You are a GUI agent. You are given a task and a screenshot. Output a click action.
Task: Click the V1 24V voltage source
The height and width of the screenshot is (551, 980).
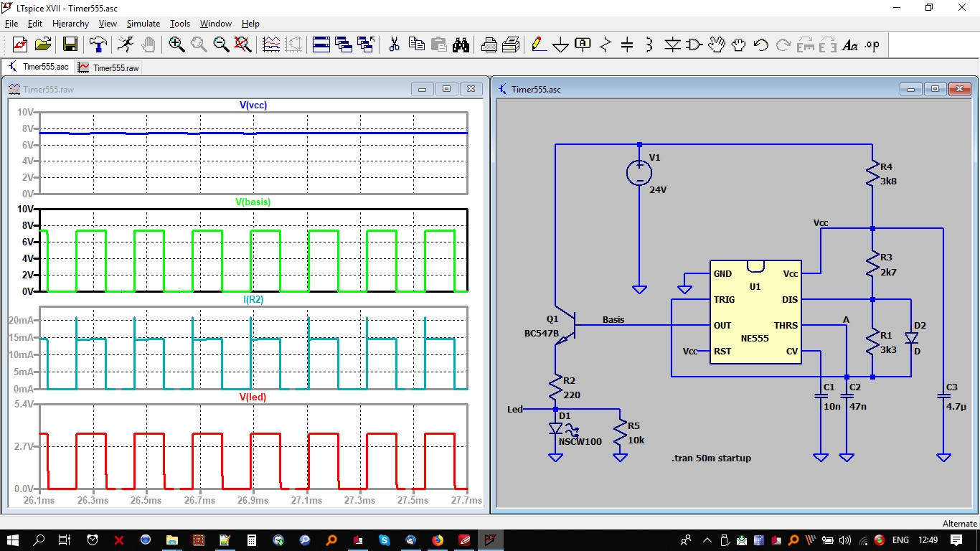(639, 172)
